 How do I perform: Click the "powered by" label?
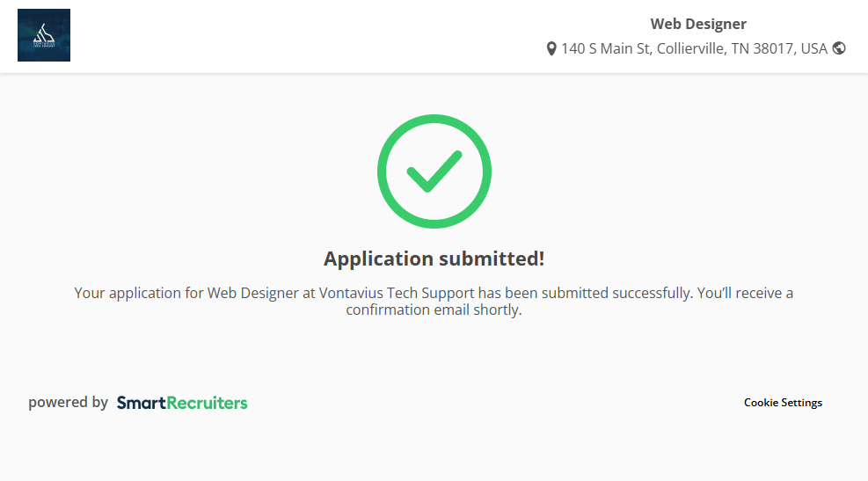coord(68,403)
